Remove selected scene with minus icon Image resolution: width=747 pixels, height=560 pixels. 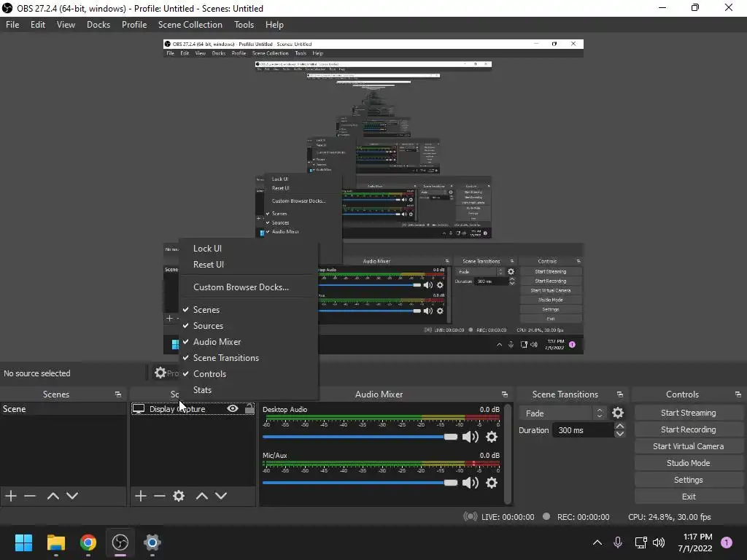(30, 496)
